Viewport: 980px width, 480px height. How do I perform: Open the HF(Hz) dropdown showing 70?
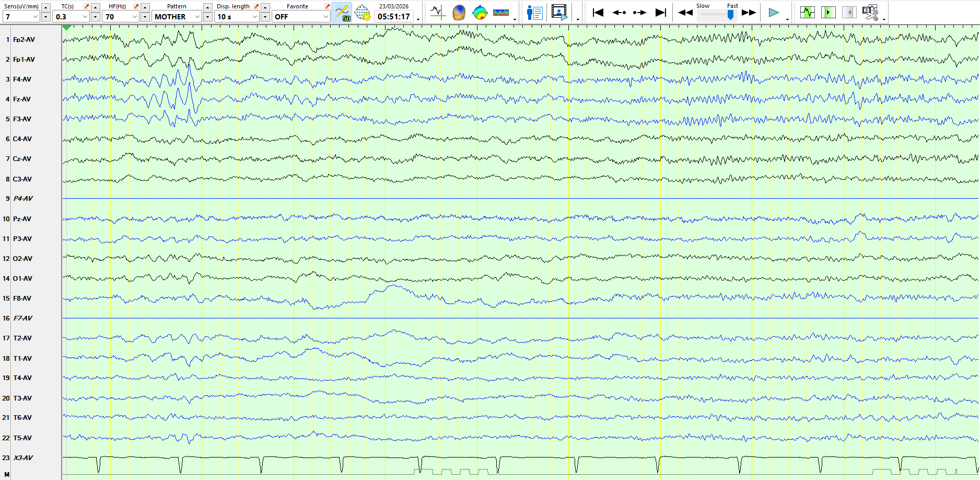121,17
